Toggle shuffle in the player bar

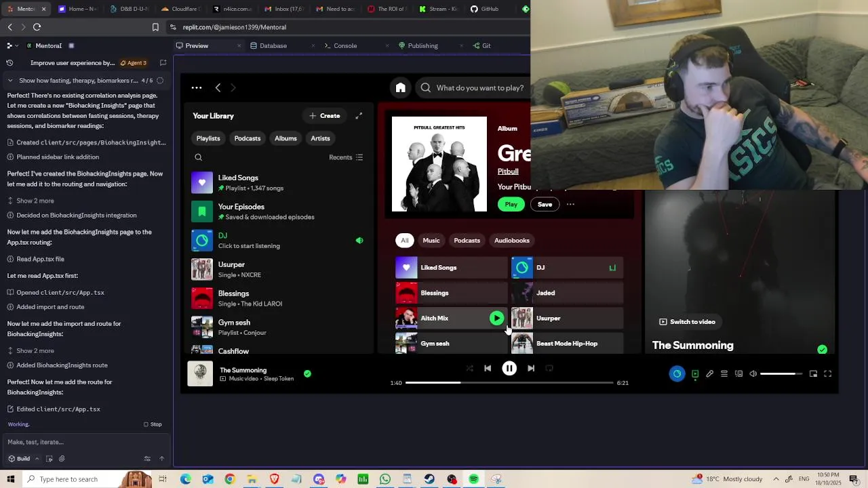click(469, 368)
